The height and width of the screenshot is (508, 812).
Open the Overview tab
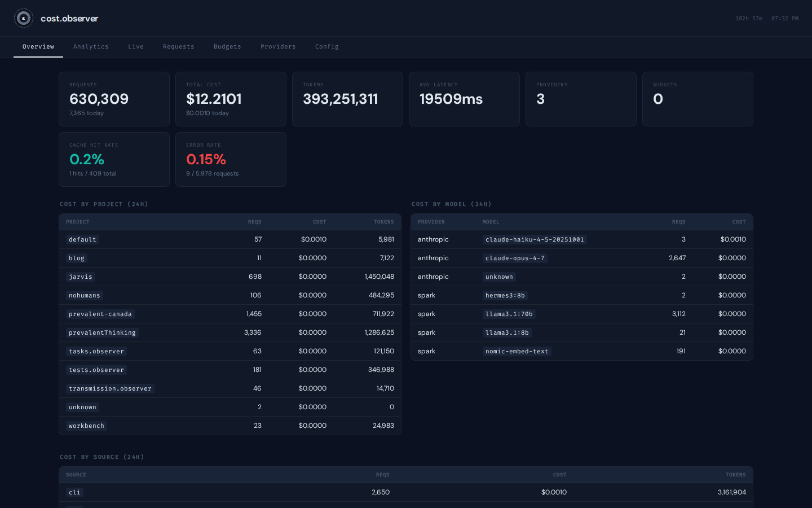point(38,47)
